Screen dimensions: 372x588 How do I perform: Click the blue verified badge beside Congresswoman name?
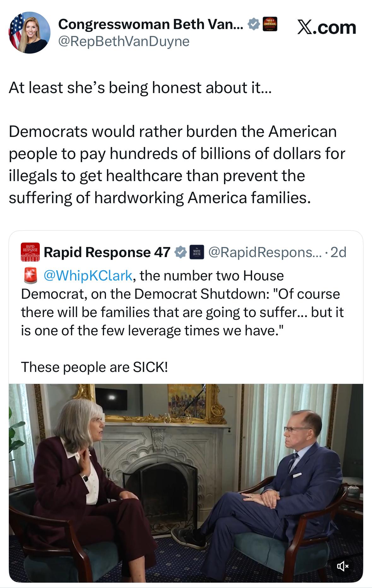click(x=254, y=24)
